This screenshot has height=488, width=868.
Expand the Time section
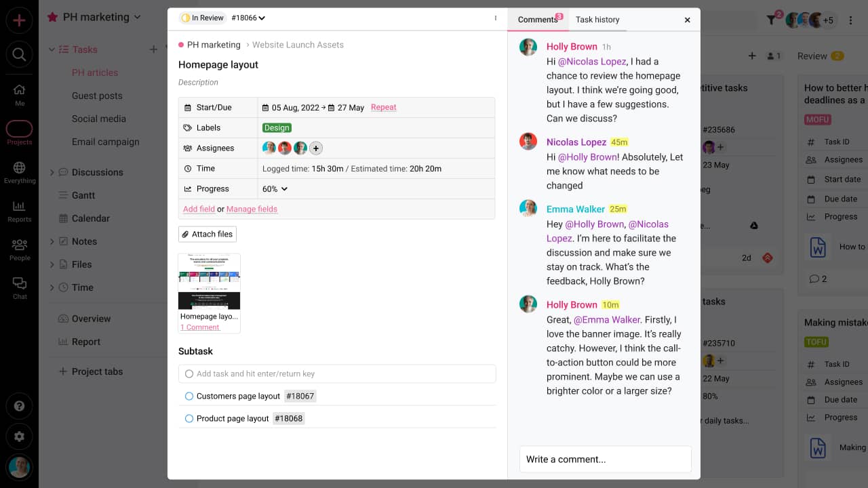tap(52, 287)
